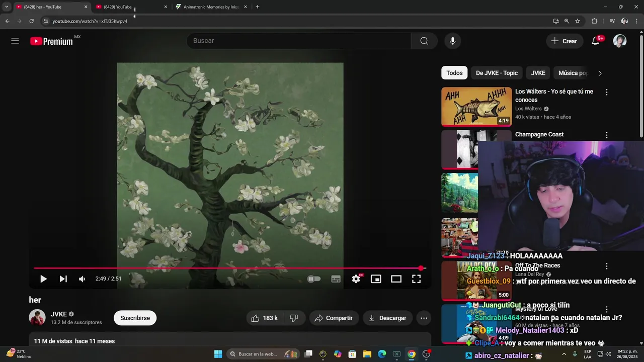Show hidden tray icons chevron
This screenshot has width=644, height=362.
[563, 354]
